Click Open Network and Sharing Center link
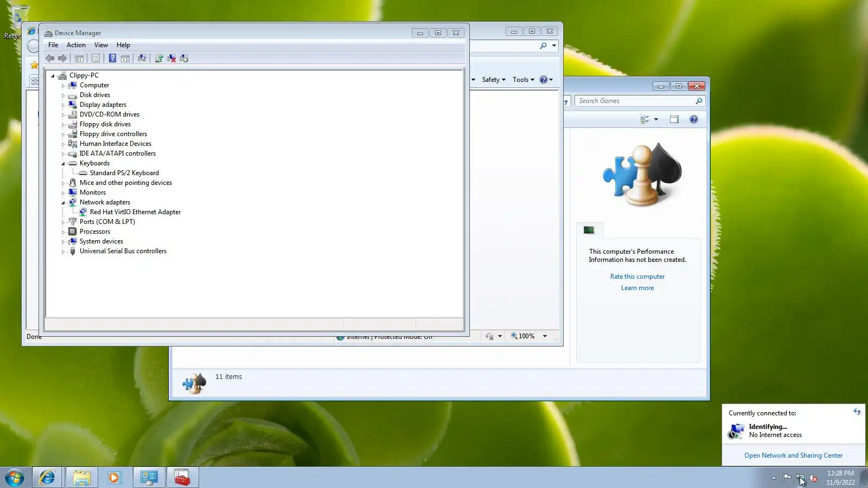The image size is (868, 488). point(793,455)
